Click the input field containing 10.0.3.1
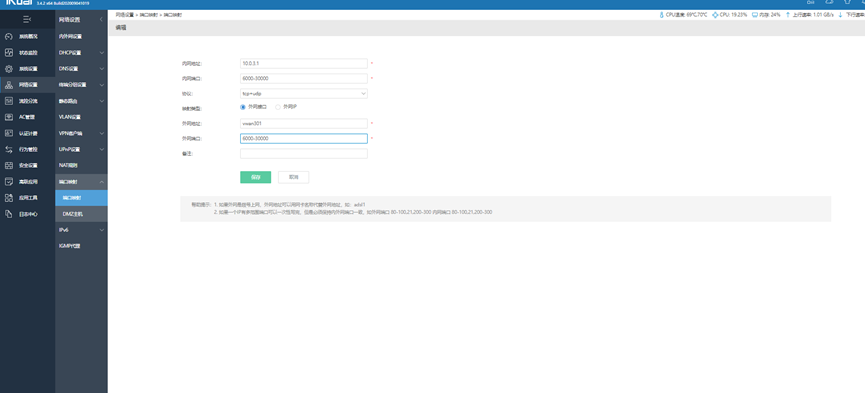The width and height of the screenshot is (865, 393). (304, 63)
